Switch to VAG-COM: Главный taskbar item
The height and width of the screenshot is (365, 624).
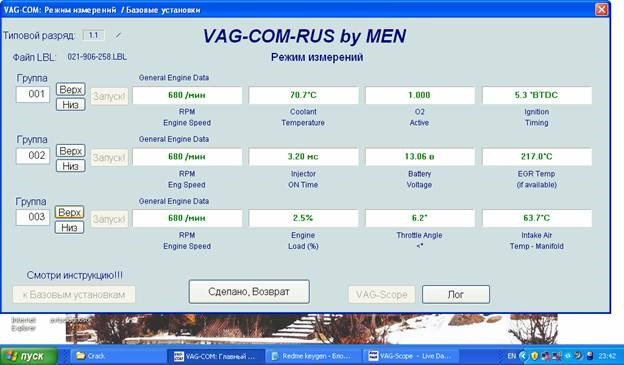216,356
